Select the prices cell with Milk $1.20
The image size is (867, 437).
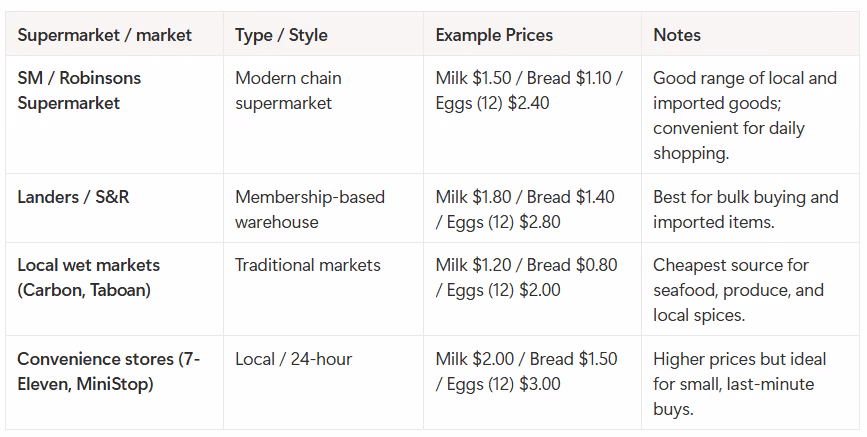click(x=526, y=277)
